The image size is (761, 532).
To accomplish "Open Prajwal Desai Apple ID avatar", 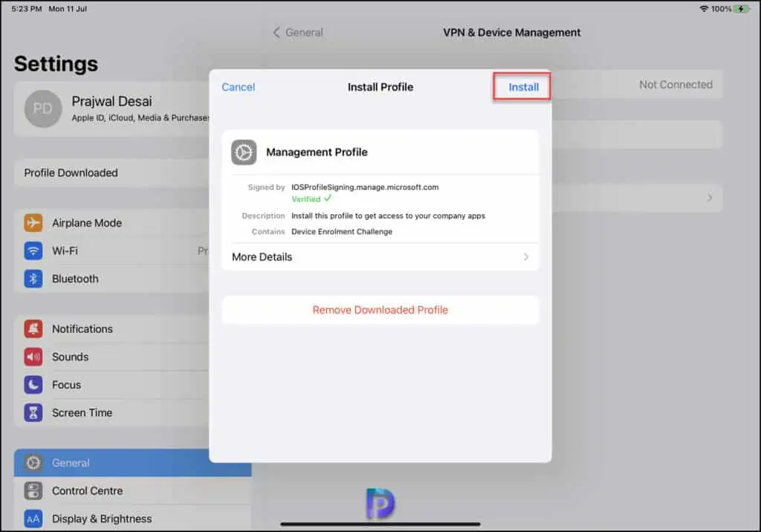I will (42, 108).
